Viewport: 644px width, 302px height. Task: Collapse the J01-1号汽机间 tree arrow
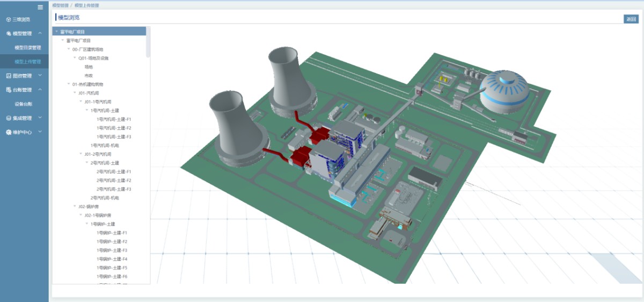[x=80, y=102]
